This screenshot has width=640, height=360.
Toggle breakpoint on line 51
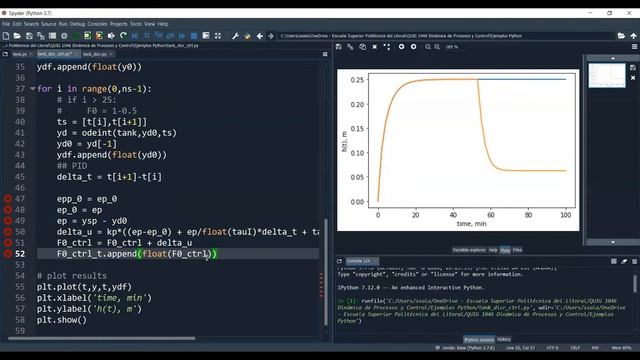coord(8,243)
